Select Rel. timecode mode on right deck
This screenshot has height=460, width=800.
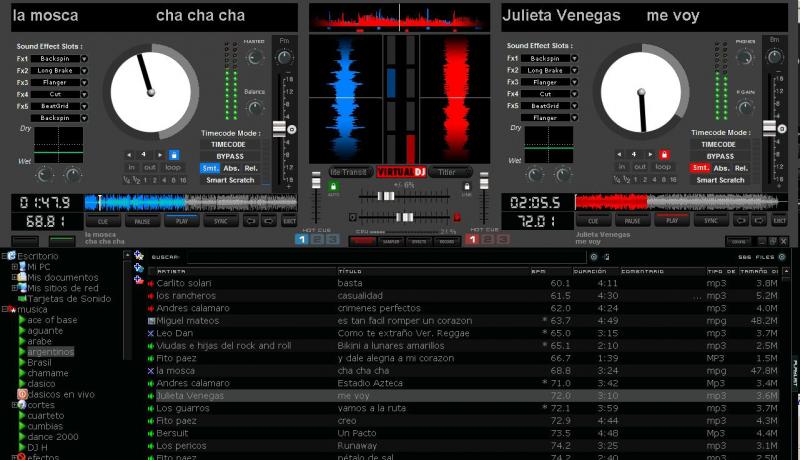[741, 168]
